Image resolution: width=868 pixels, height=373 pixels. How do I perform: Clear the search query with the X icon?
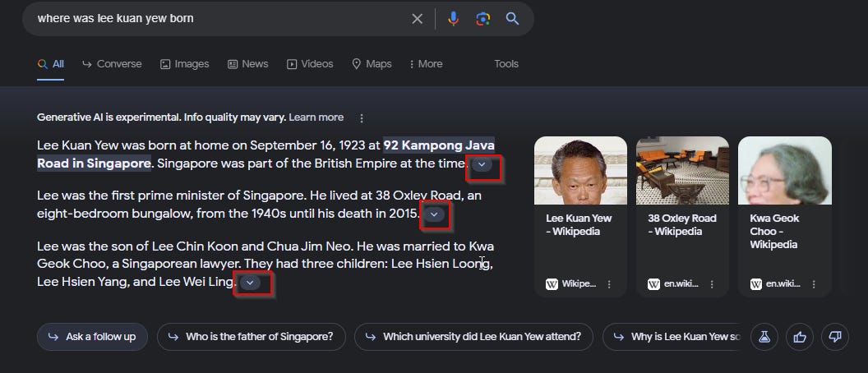pos(418,19)
